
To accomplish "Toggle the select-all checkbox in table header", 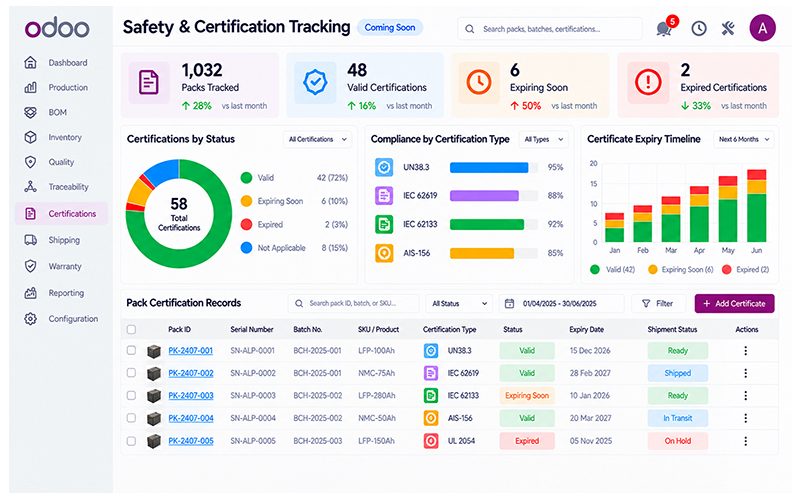I will [x=131, y=330].
